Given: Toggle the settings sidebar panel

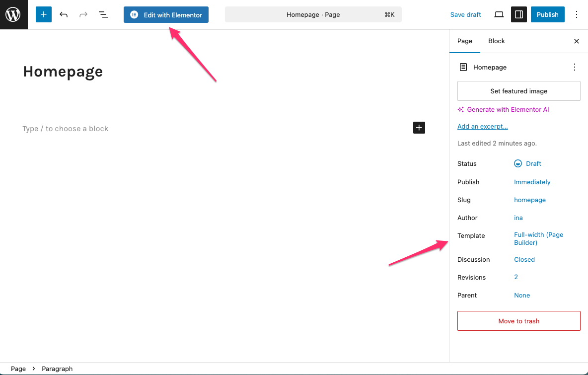Looking at the screenshot, I should coord(519,15).
